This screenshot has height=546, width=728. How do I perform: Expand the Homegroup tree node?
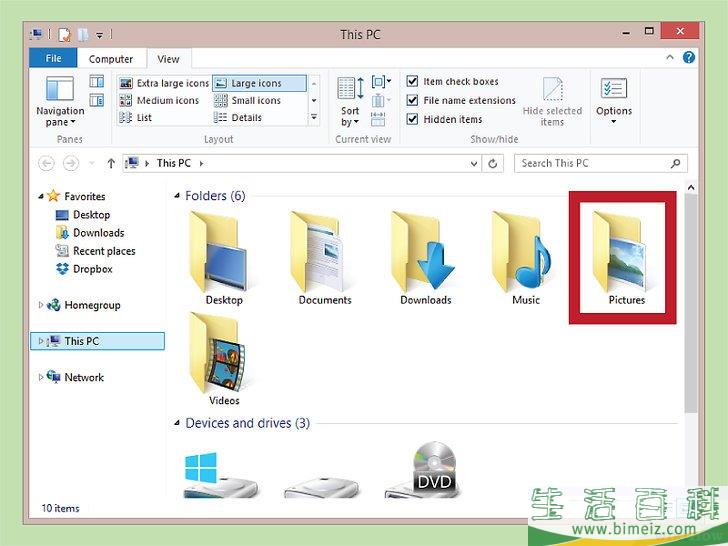41,305
